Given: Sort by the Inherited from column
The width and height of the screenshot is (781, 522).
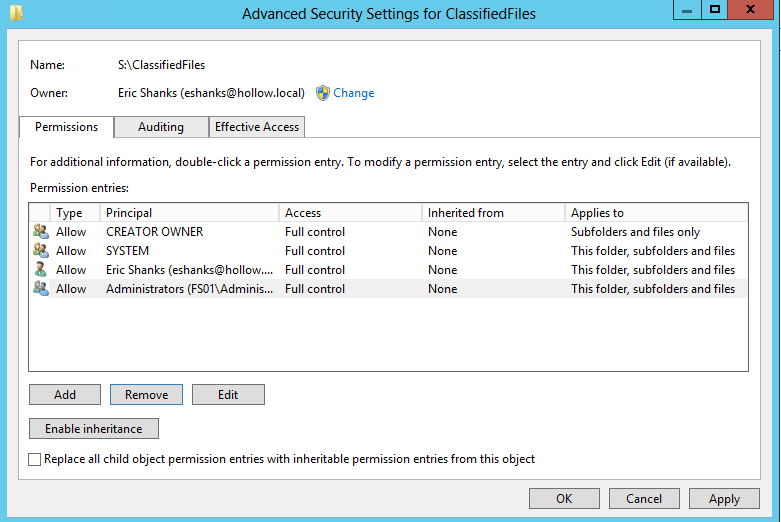Looking at the screenshot, I should (x=493, y=213).
